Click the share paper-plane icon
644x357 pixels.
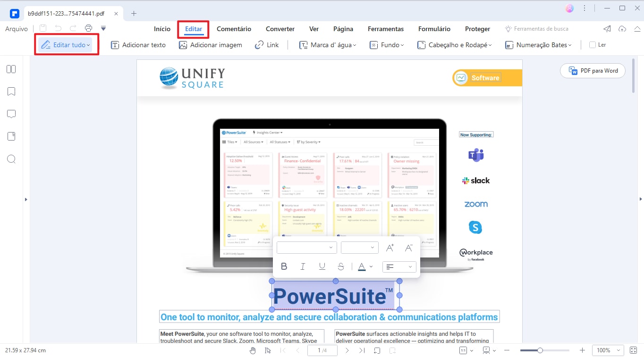point(607,29)
